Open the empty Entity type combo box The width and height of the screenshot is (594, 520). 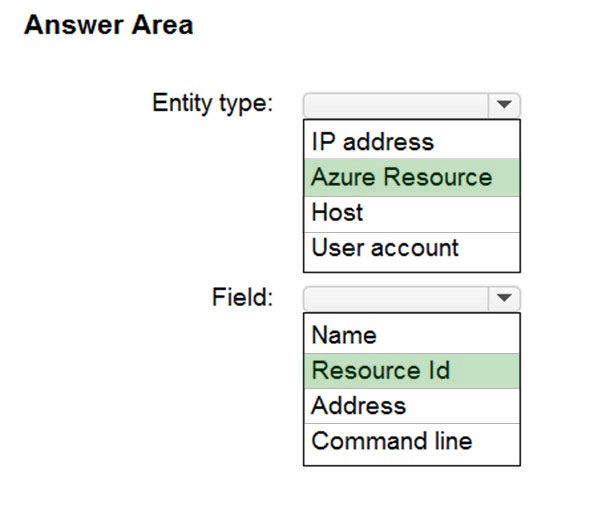click(x=412, y=105)
